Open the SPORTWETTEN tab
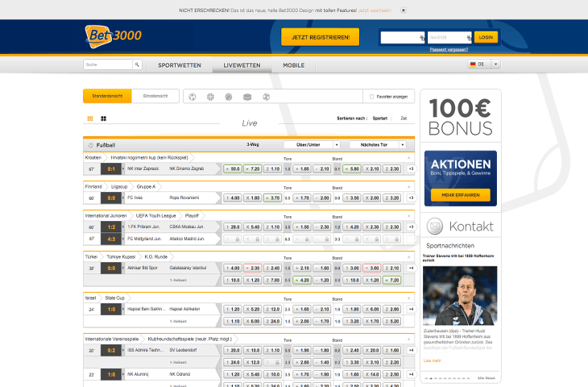The image size is (588, 387). coord(180,65)
